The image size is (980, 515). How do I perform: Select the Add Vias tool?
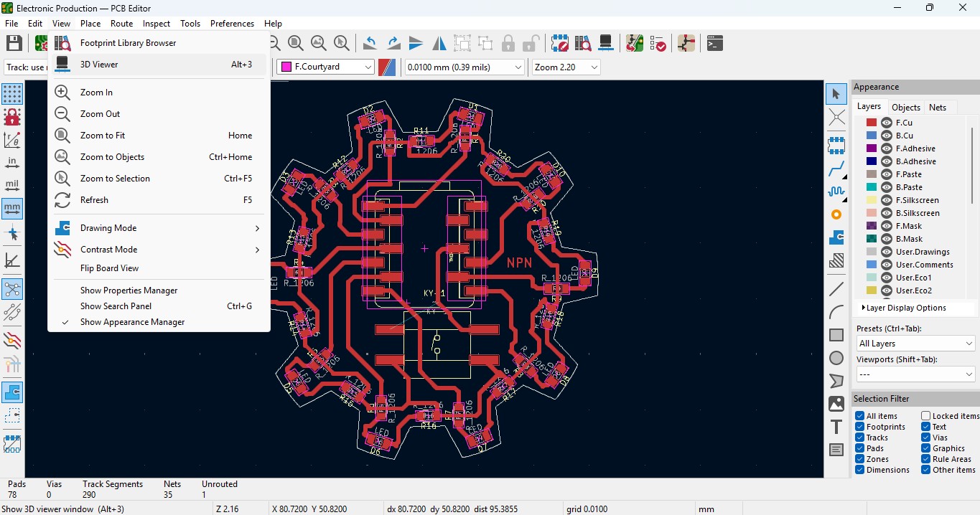(836, 214)
